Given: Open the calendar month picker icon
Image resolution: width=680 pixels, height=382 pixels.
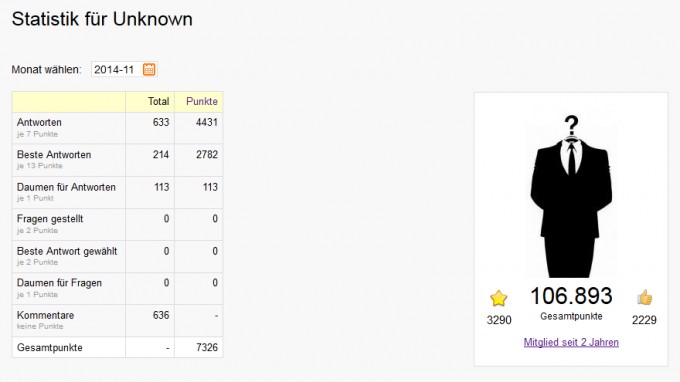Looking at the screenshot, I should (149, 69).
